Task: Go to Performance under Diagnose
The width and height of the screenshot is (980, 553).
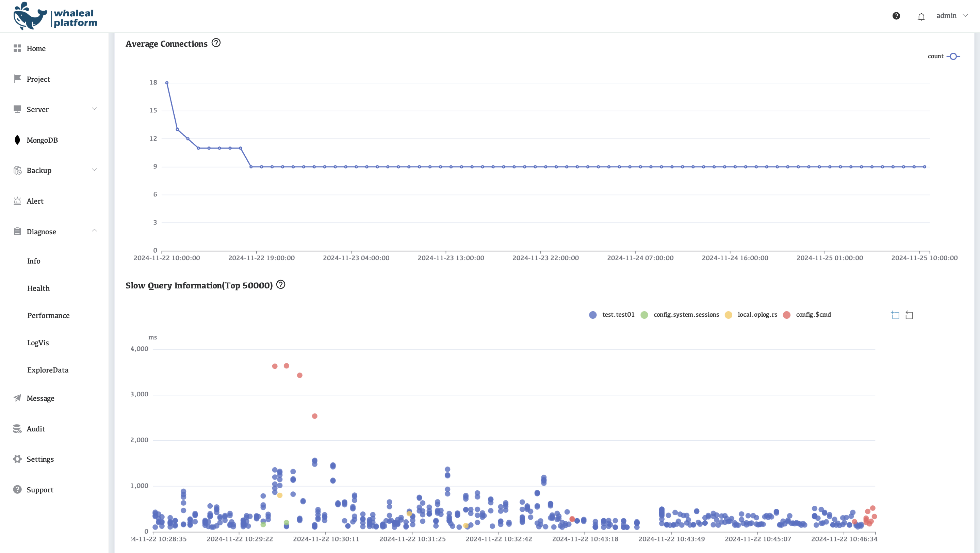Action: pyautogui.click(x=48, y=316)
